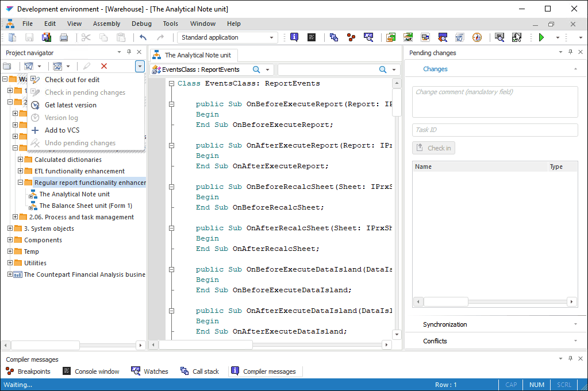
Task: Click the Task ID input field
Action: (495, 130)
